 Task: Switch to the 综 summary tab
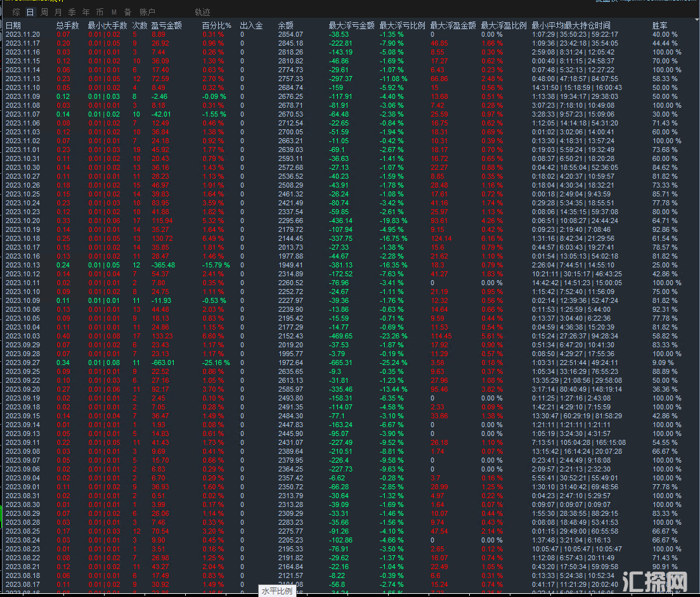(x=16, y=12)
